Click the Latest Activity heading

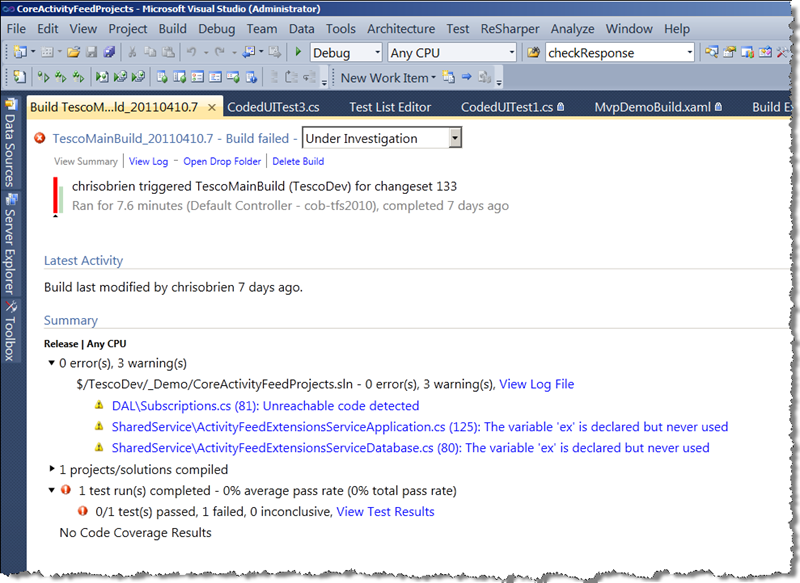point(83,260)
